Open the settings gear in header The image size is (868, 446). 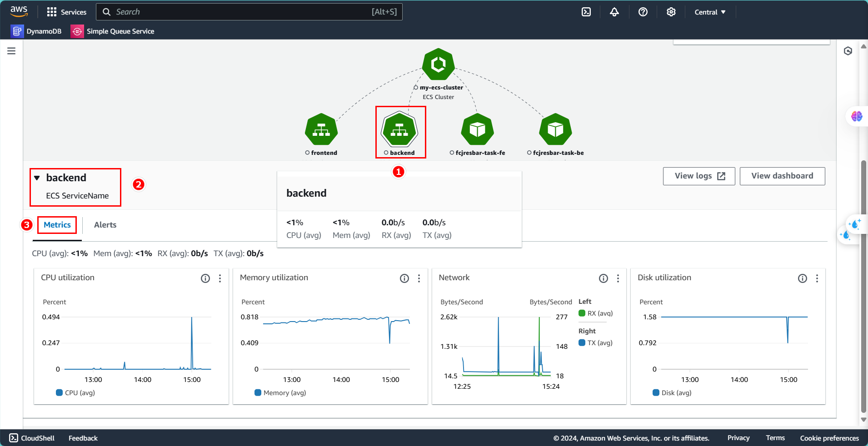point(671,12)
